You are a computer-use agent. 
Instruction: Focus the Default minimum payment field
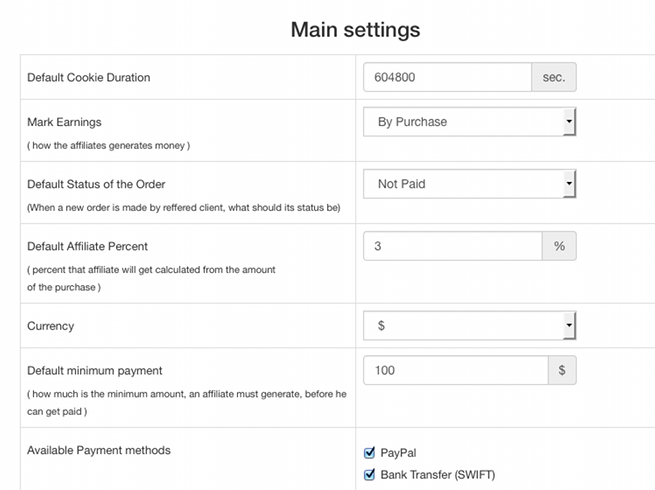point(456,370)
